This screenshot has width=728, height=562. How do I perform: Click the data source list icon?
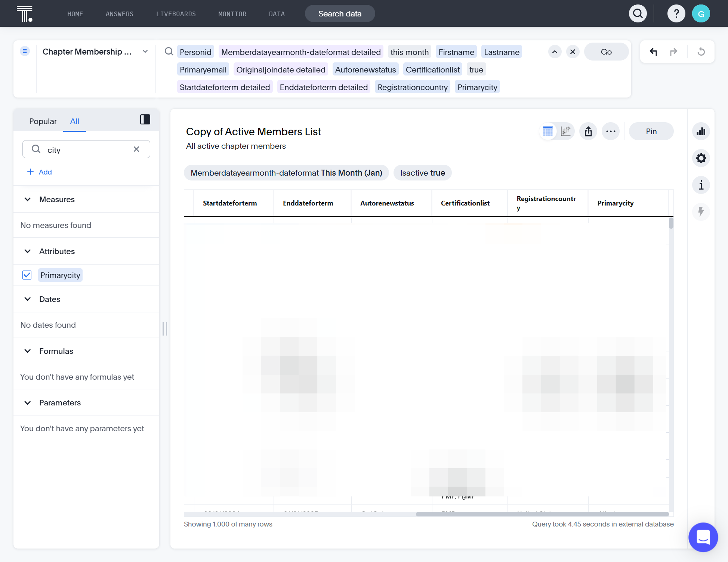click(25, 51)
